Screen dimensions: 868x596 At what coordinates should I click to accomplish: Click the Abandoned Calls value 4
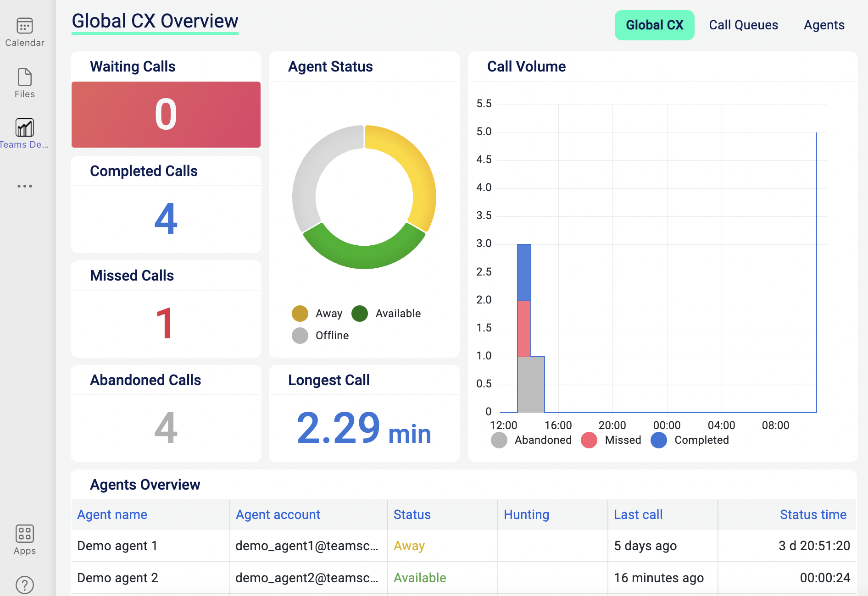pos(166,428)
